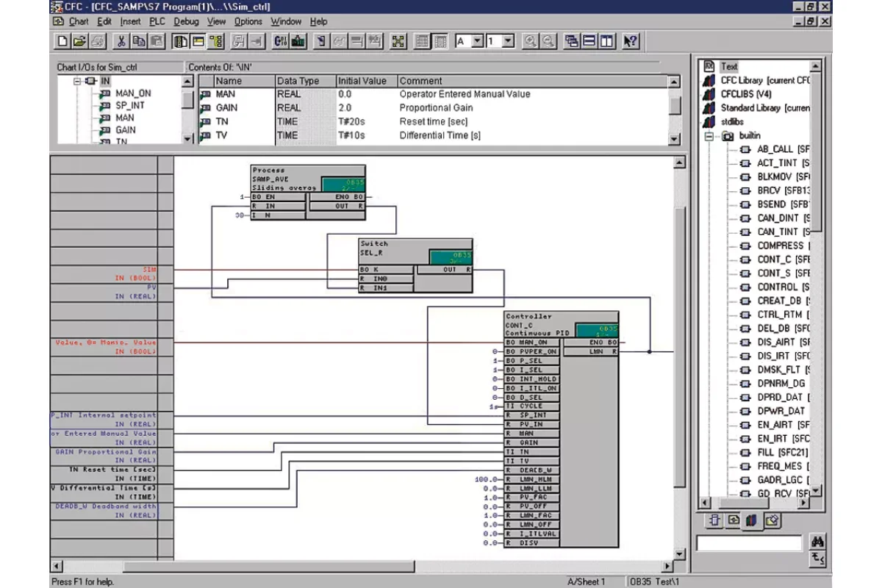Image resolution: width=882 pixels, height=588 pixels.
Task: Select Standard Library in catalog
Action: tap(765, 108)
